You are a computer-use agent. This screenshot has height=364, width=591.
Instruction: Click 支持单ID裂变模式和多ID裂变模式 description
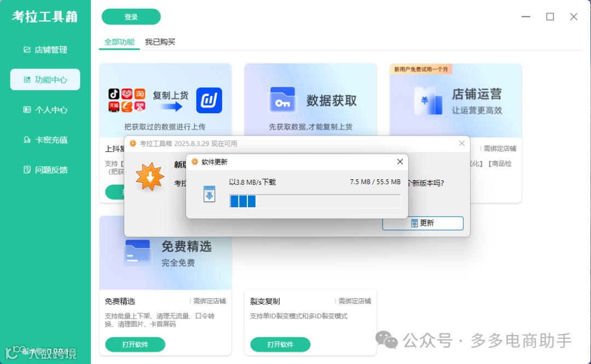tap(299, 316)
